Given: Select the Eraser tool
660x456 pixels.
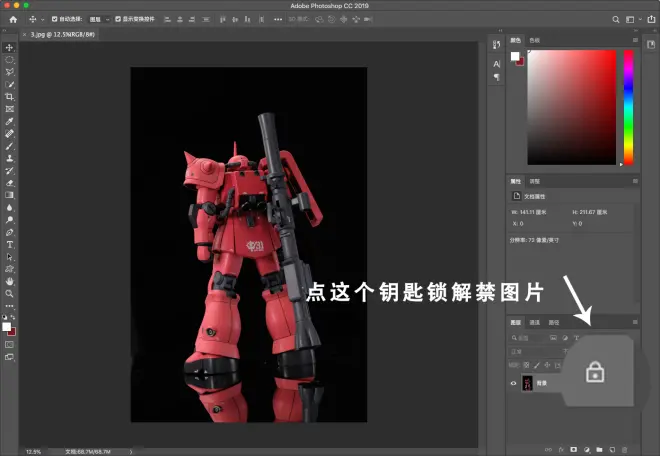Looking at the screenshot, I should (9, 183).
